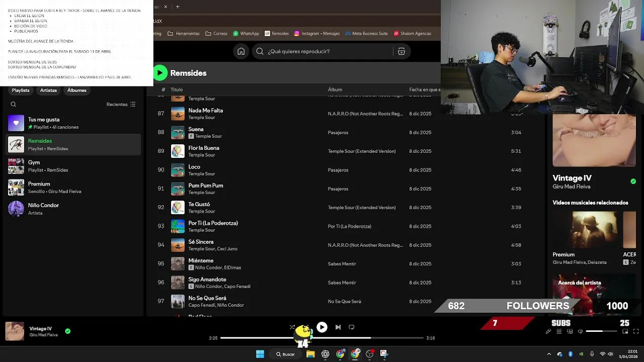The width and height of the screenshot is (644, 362).
Task: Sort tracks by the Álbum column header
Action: point(335,89)
